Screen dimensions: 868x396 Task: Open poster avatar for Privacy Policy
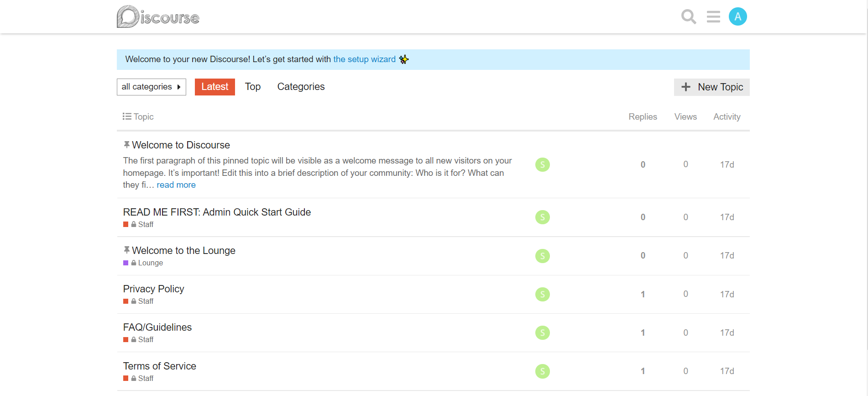(x=542, y=294)
